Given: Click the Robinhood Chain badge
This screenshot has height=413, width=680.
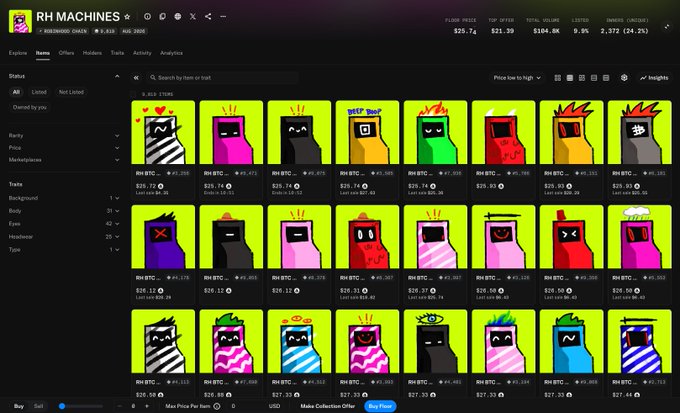Looking at the screenshot, I should [63, 31].
